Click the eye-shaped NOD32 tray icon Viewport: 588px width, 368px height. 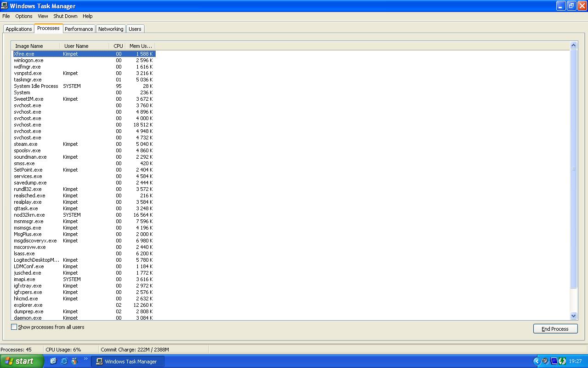coord(545,361)
